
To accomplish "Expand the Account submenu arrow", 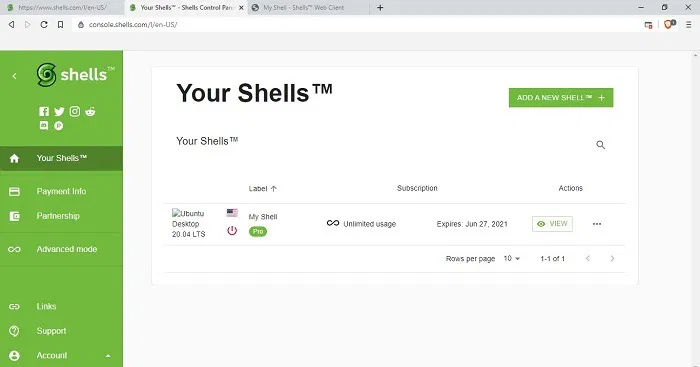I will coord(108,356).
